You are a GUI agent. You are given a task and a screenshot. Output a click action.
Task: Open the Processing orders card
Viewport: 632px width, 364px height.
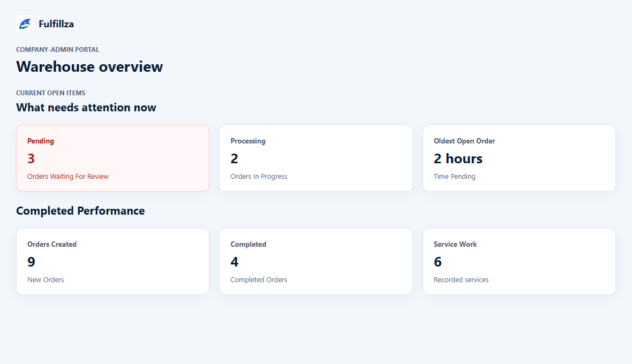pyautogui.click(x=315, y=158)
